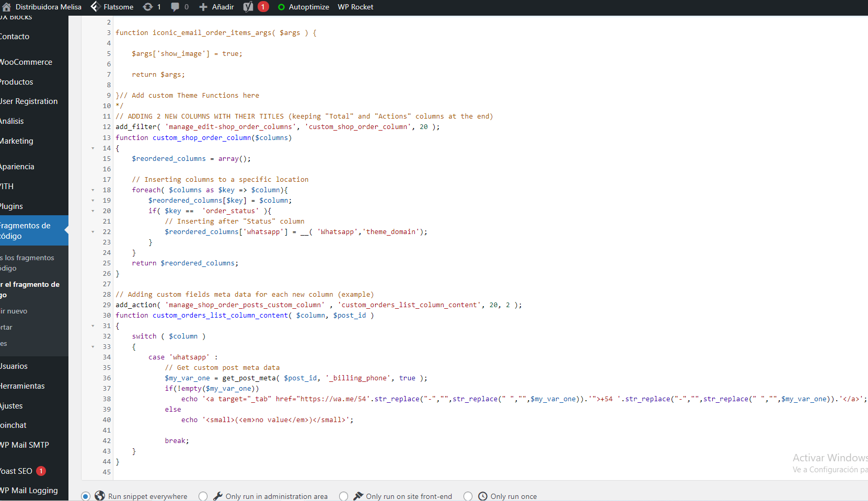Collapse code fold at line 18
The width and height of the screenshot is (868, 501).
(93, 190)
